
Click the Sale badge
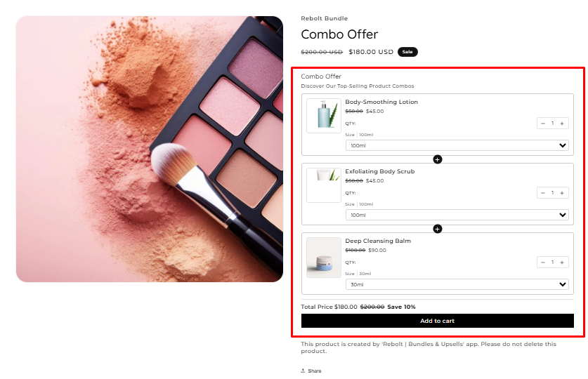[407, 52]
